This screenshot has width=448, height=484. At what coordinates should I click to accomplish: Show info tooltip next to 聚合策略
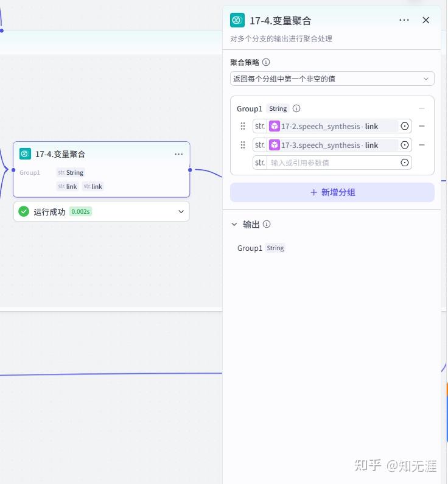pos(266,62)
